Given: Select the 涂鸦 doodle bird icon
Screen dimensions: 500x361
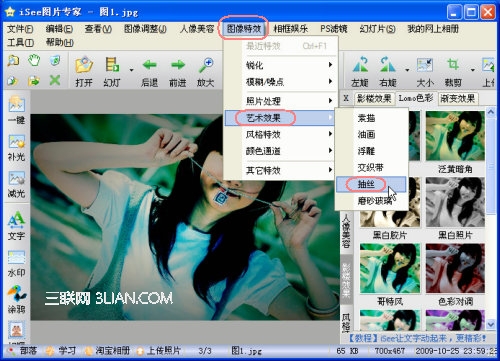Looking at the screenshot, I should [16, 293].
